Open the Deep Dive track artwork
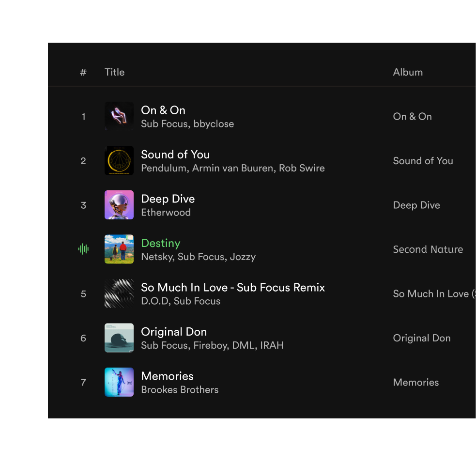476x462 pixels. tap(119, 205)
